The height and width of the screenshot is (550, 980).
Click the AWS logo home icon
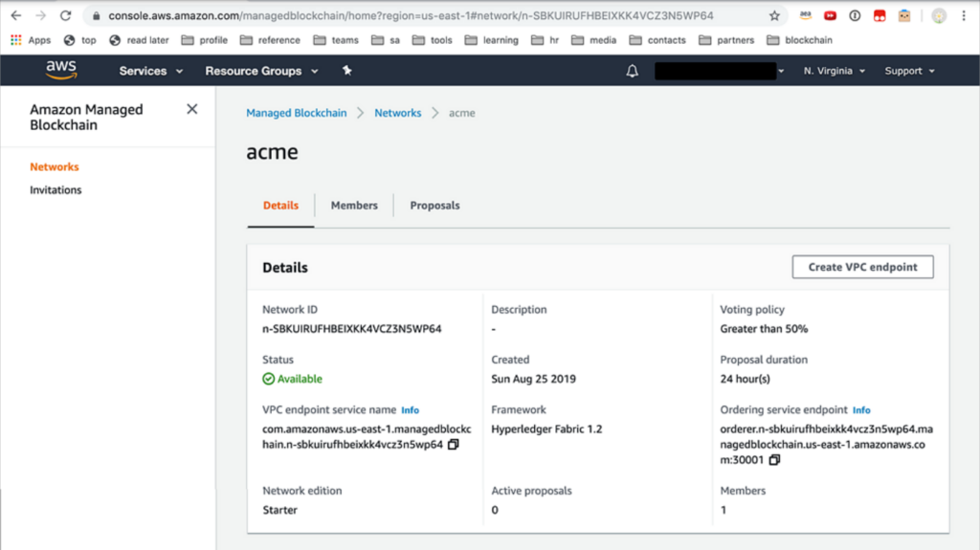61,70
